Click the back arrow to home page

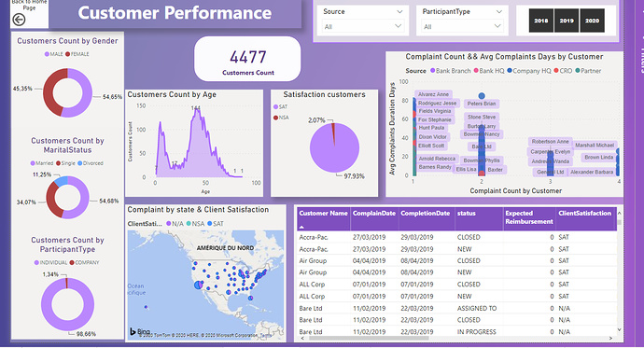coord(19,20)
